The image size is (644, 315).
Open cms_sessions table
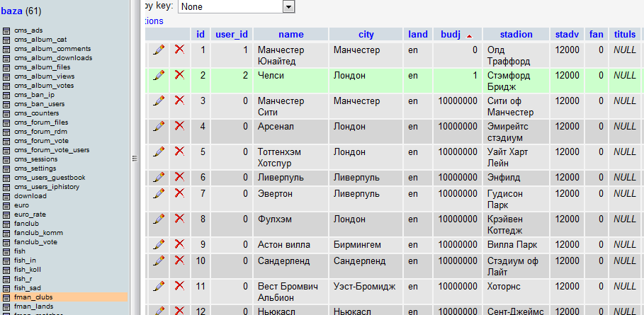click(35, 159)
